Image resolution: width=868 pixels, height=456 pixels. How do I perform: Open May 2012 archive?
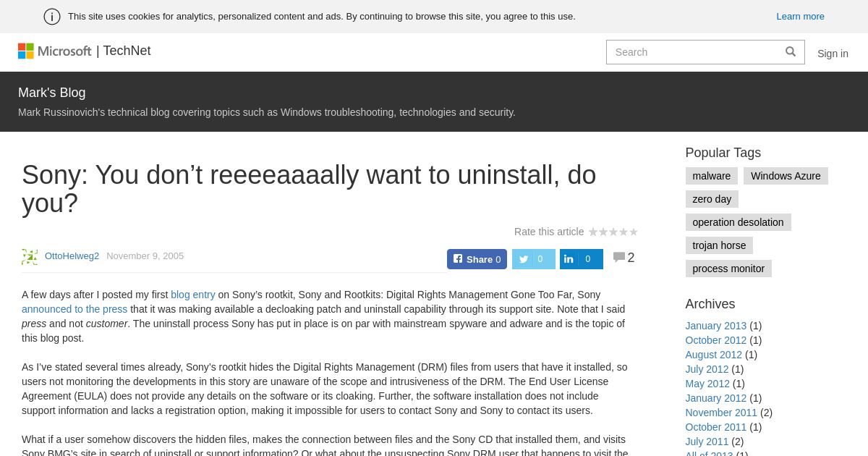pos(707,384)
